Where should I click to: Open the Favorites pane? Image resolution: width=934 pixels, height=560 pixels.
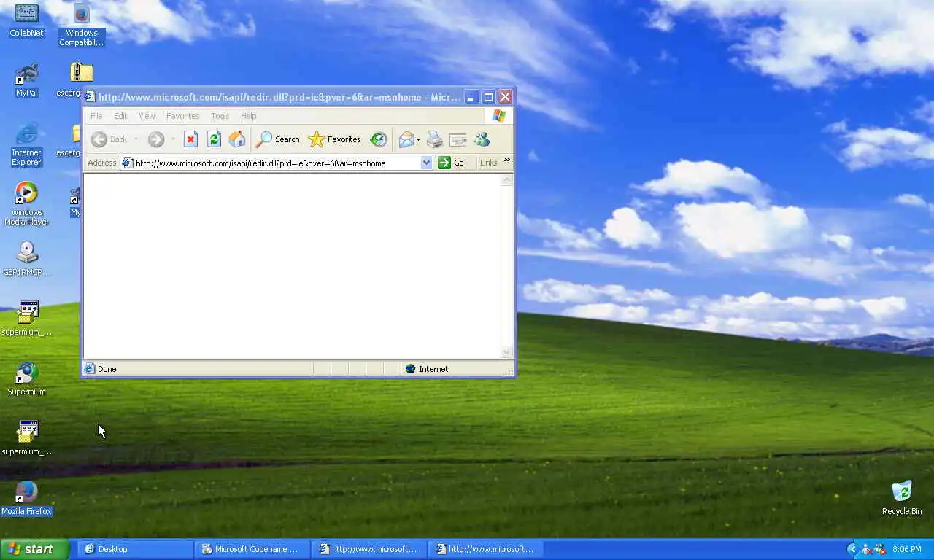click(x=335, y=139)
